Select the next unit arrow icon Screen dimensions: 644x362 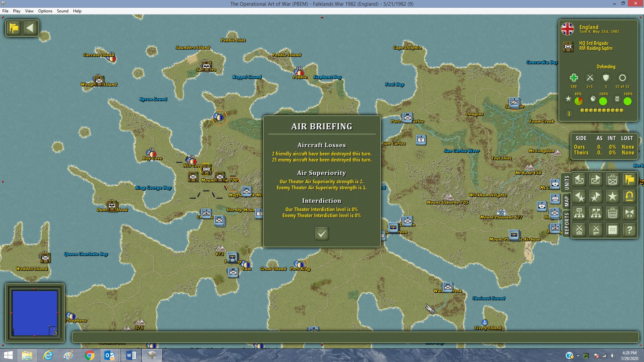596,180
